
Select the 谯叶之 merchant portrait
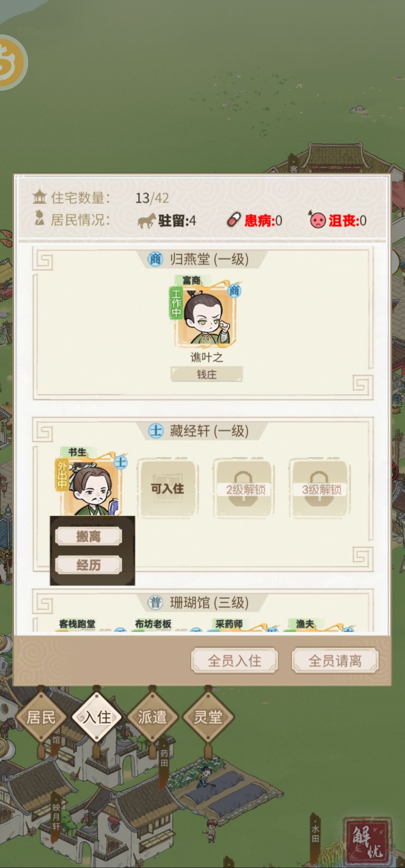pos(206,313)
